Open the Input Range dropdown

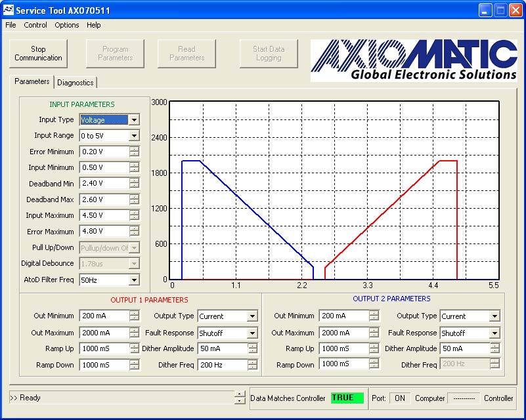134,136
